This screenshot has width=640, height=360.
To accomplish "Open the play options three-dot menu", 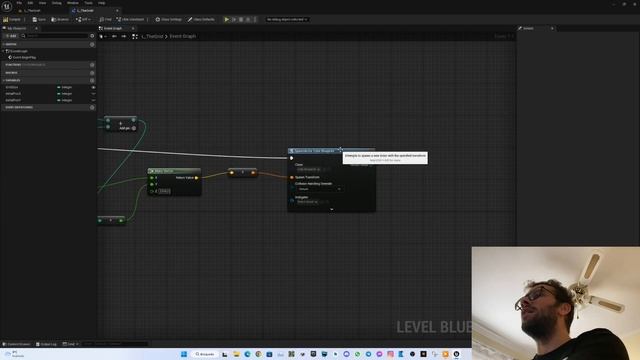I will click(x=255, y=19).
